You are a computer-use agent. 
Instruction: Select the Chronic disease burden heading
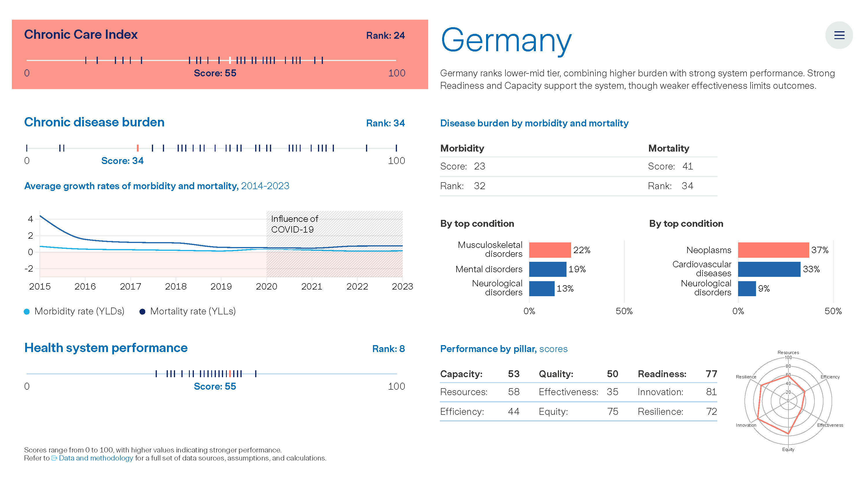[x=94, y=122]
